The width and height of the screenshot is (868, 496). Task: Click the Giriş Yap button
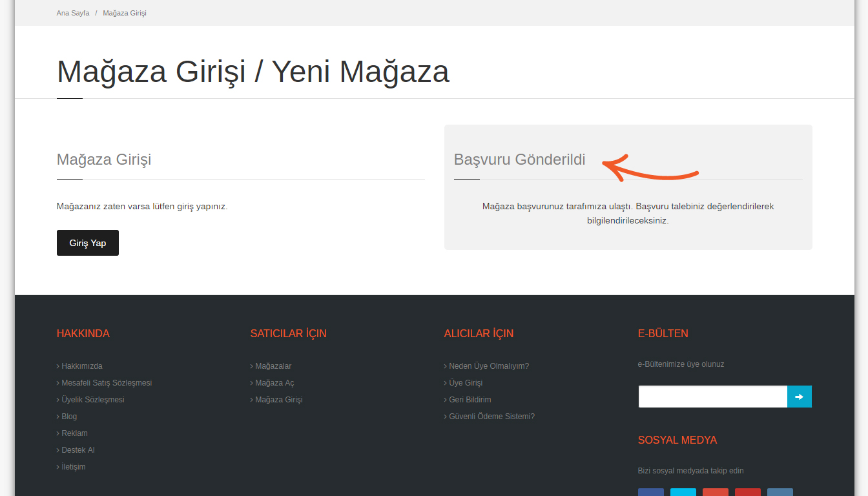88,243
